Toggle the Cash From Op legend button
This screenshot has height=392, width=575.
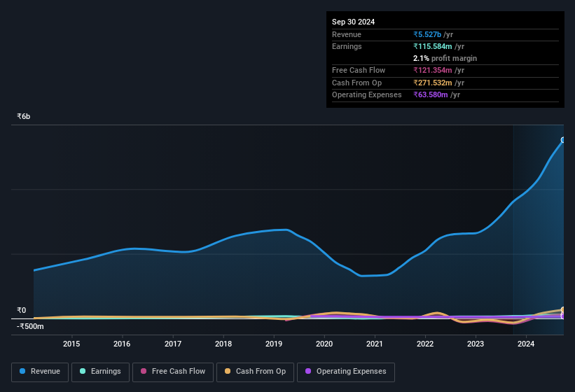coord(255,372)
